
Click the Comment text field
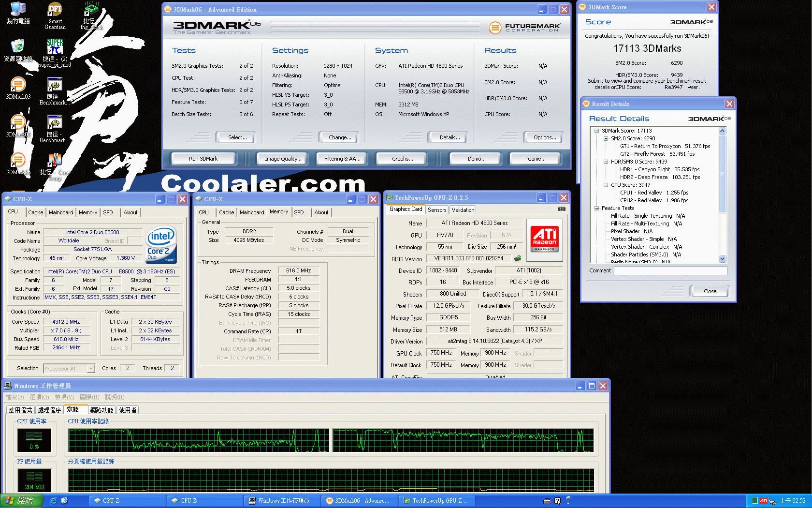point(670,271)
